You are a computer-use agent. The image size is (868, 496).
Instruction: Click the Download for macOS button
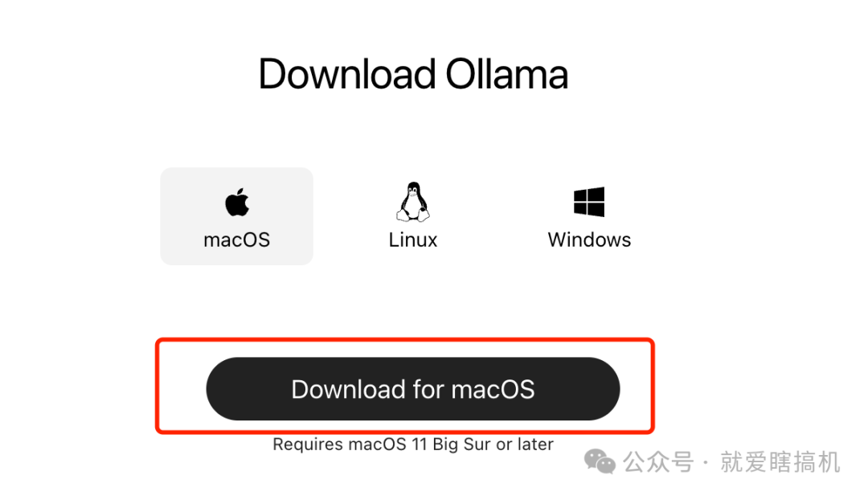(x=413, y=388)
